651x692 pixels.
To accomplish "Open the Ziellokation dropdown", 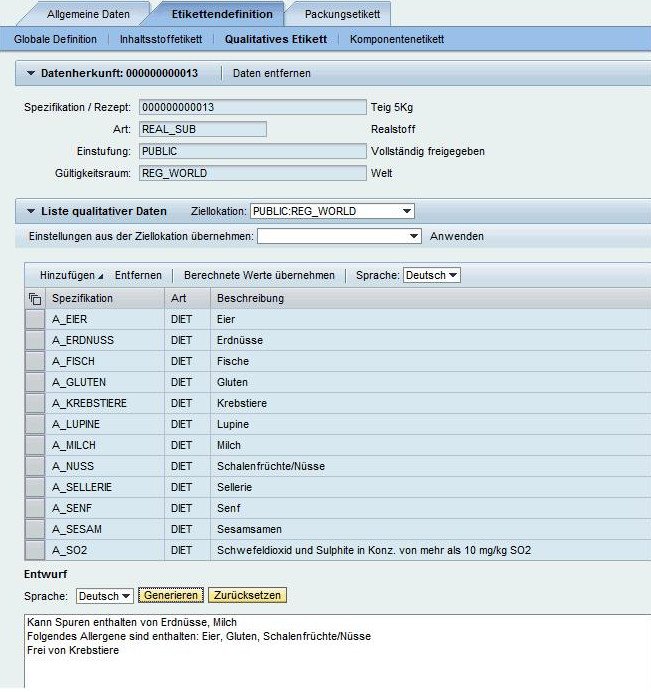I will (x=406, y=212).
